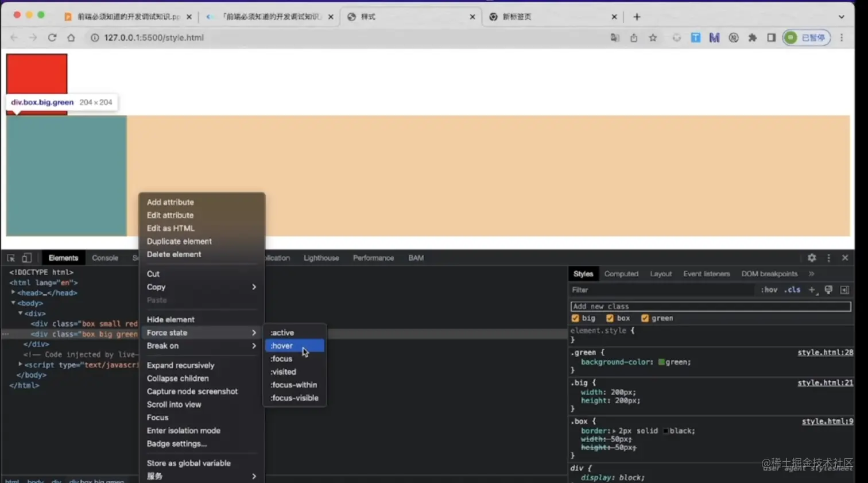The width and height of the screenshot is (868, 483).
Task: Click the styles Filter input field
Action: tap(662, 290)
